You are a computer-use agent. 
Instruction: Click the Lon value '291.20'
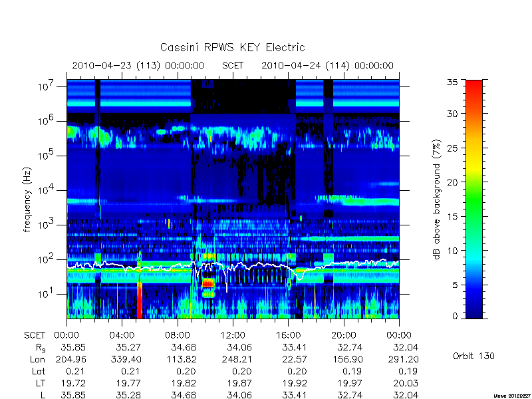pyautogui.click(x=403, y=359)
